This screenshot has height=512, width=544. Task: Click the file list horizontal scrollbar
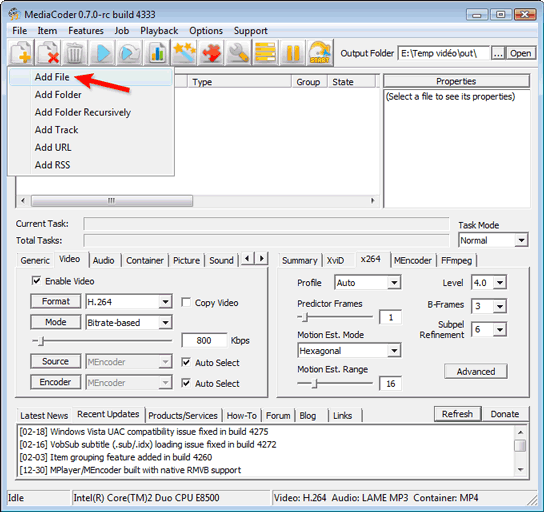coord(198,200)
